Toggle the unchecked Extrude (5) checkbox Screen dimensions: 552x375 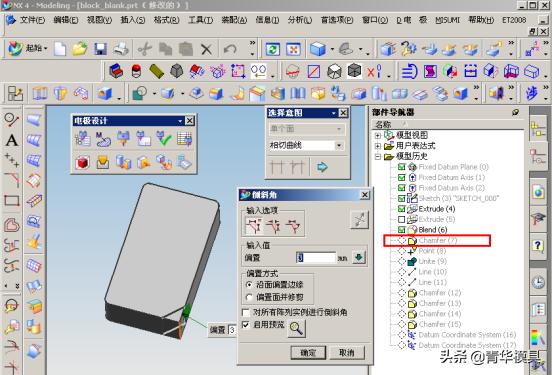click(x=401, y=219)
